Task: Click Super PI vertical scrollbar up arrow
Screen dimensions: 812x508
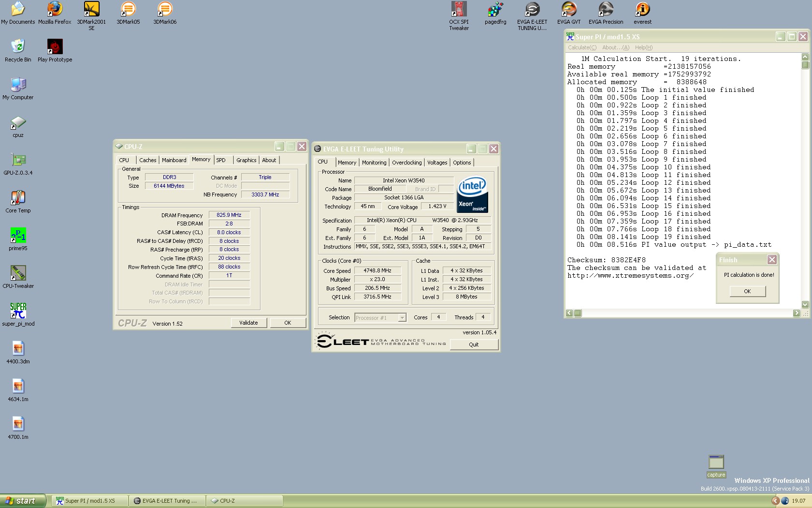Action: (805, 57)
